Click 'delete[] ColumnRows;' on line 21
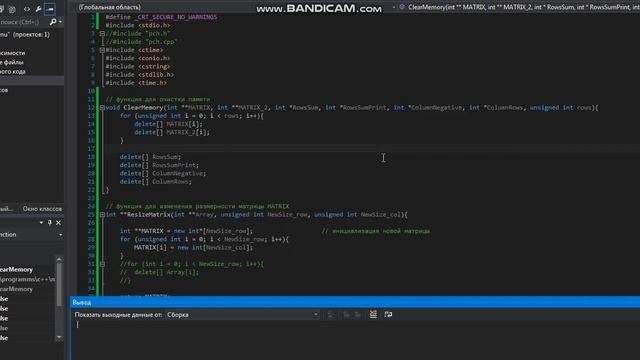Screen dimensions: 640x360 pos(156,182)
